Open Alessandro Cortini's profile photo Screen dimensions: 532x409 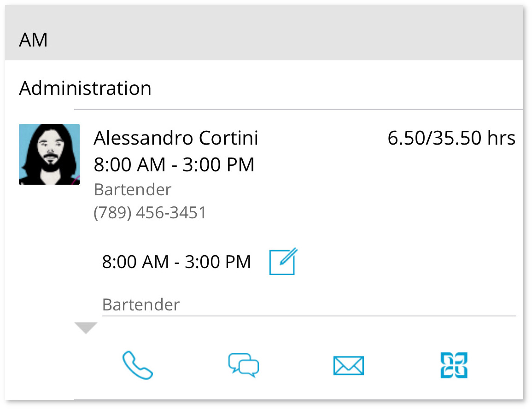point(49,154)
